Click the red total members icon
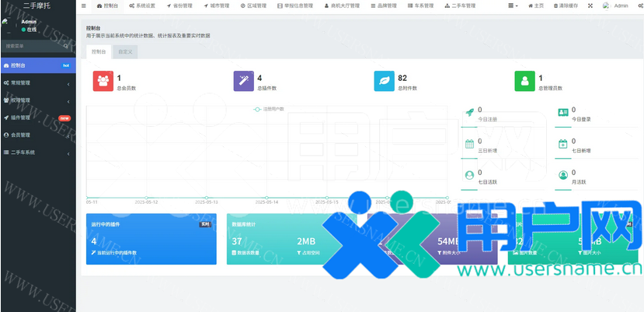 pos(103,81)
